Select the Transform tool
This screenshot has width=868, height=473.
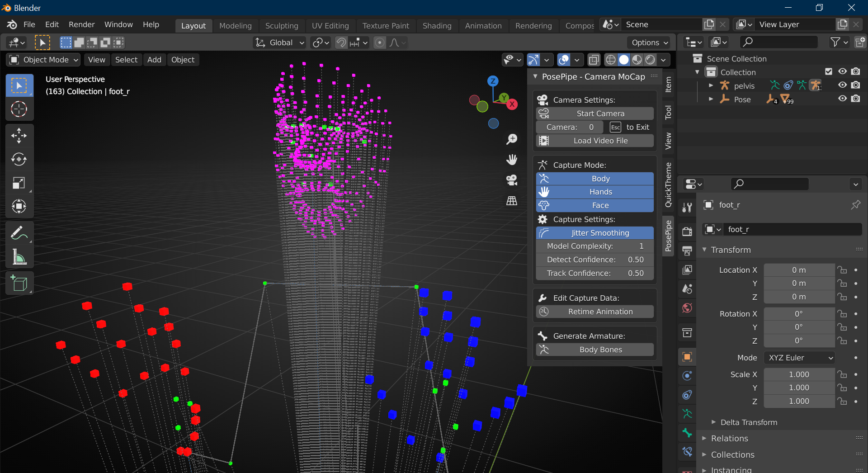pyautogui.click(x=19, y=207)
